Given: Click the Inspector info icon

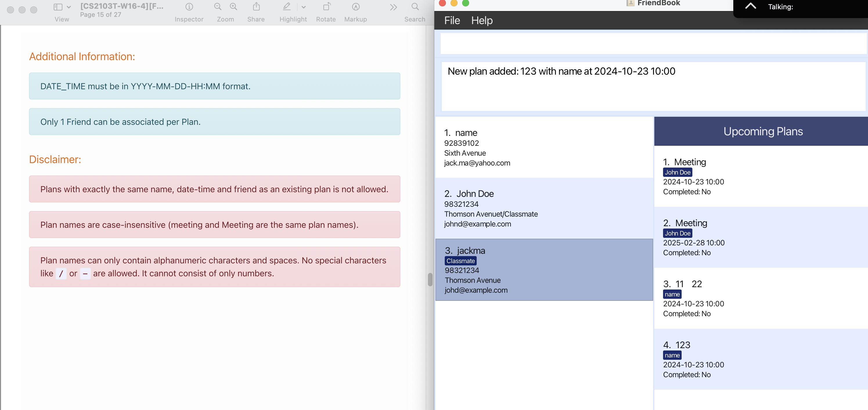Looking at the screenshot, I should (189, 7).
